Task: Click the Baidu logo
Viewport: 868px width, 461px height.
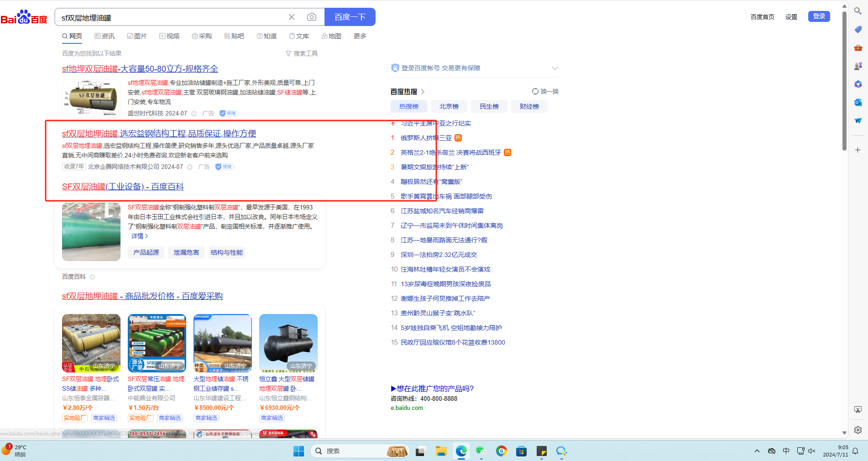Action: (x=24, y=17)
